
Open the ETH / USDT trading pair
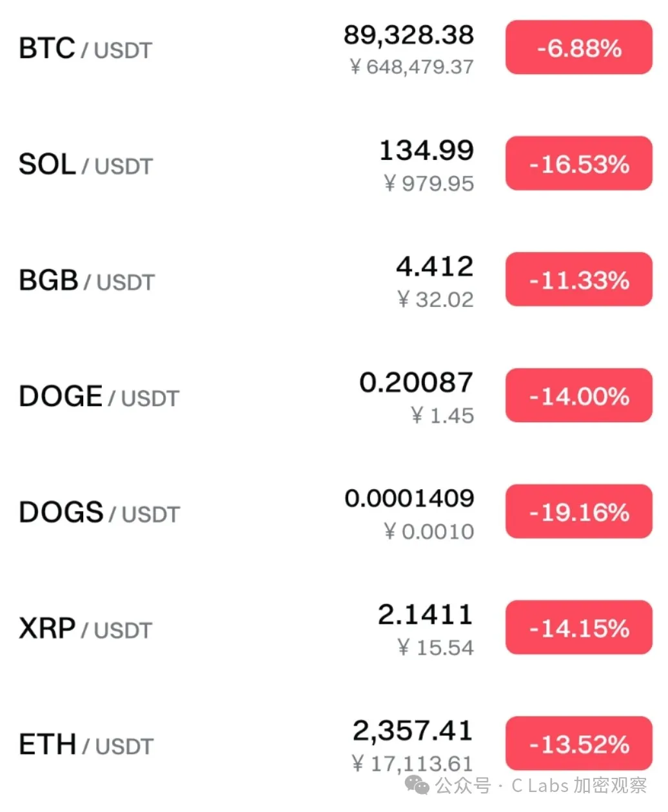(x=86, y=745)
